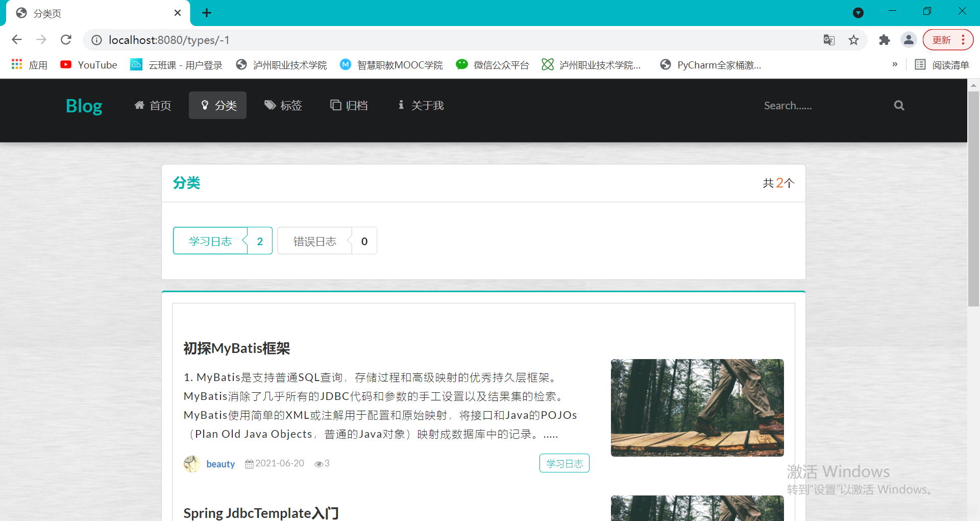Click the beauty author link

point(220,464)
